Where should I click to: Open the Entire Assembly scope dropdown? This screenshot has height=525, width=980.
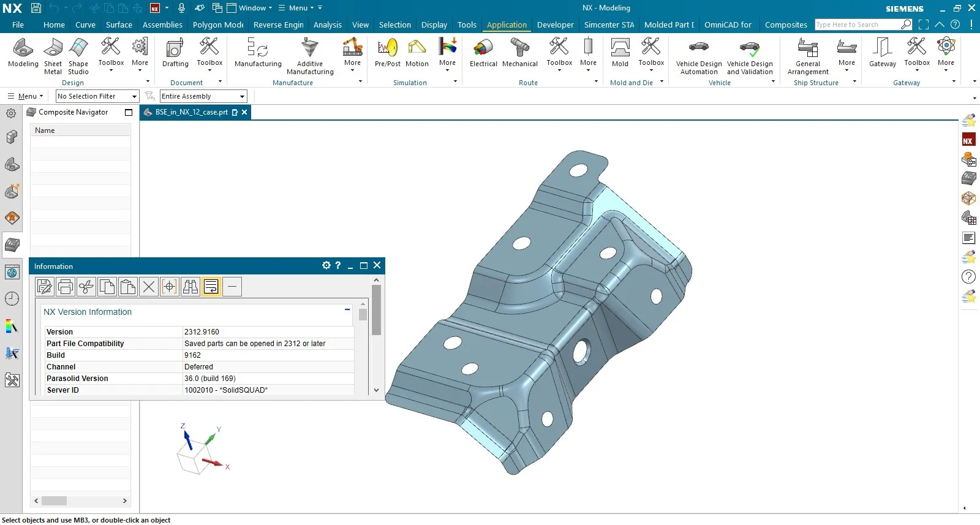coord(203,96)
